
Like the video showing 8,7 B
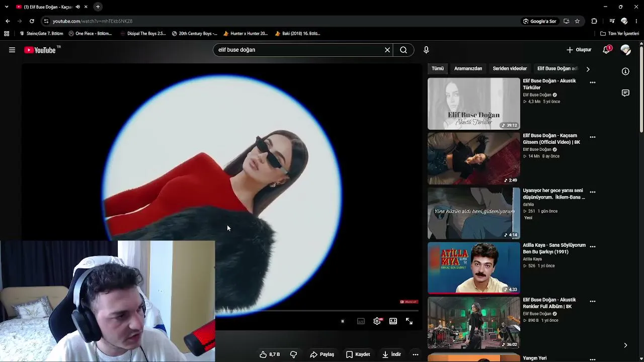click(270, 354)
